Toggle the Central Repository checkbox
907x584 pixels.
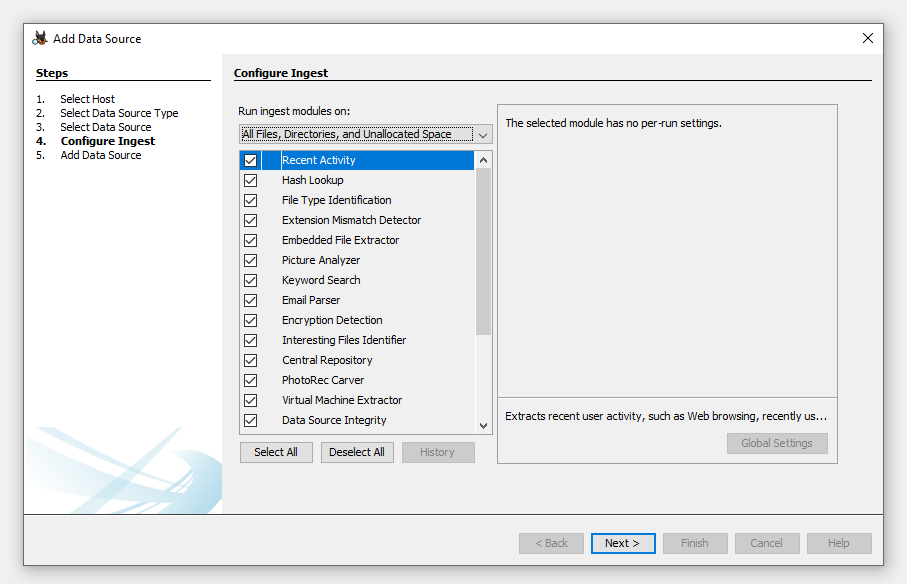250,360
